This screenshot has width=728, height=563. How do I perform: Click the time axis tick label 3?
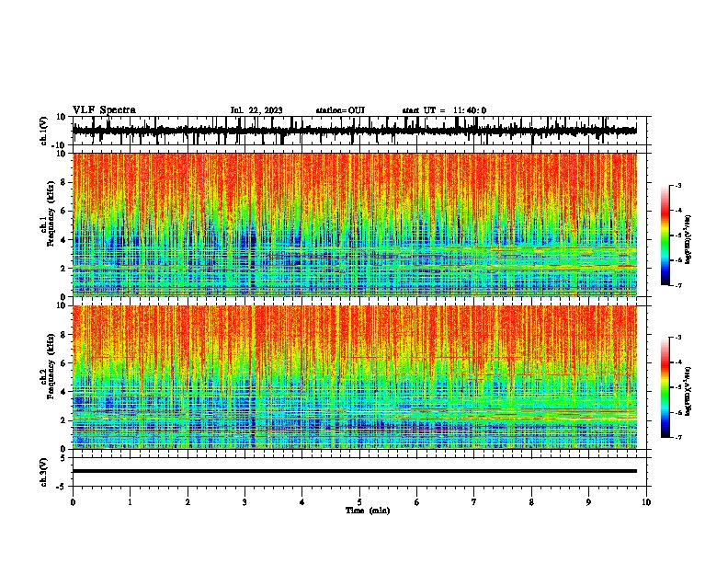(245, 502)
